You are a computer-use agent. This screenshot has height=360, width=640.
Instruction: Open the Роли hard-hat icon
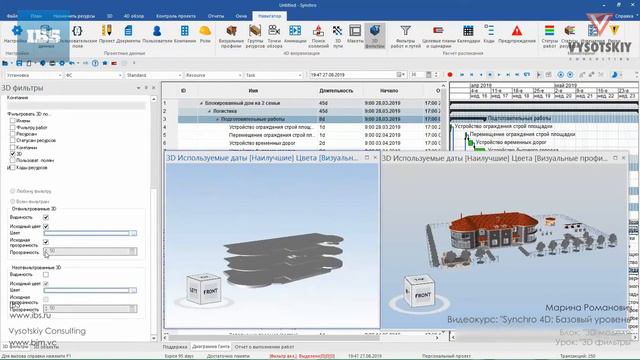click(x=205, y=31)
